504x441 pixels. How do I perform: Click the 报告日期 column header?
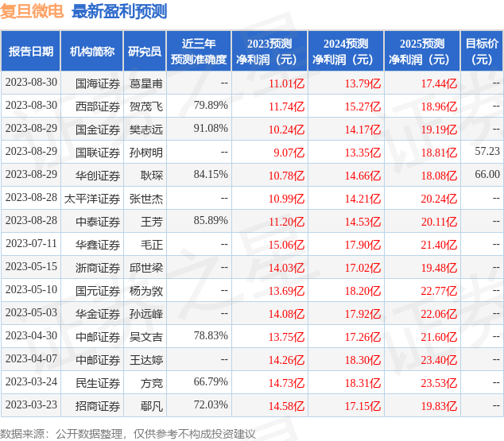tap(31, 51)
